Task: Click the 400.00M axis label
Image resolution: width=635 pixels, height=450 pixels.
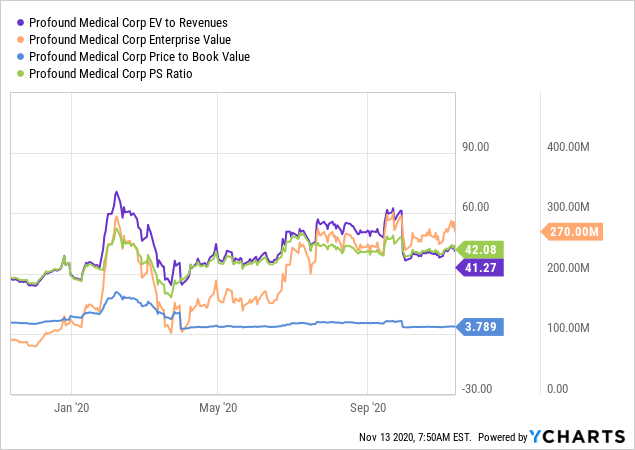Action: [568, 147]
